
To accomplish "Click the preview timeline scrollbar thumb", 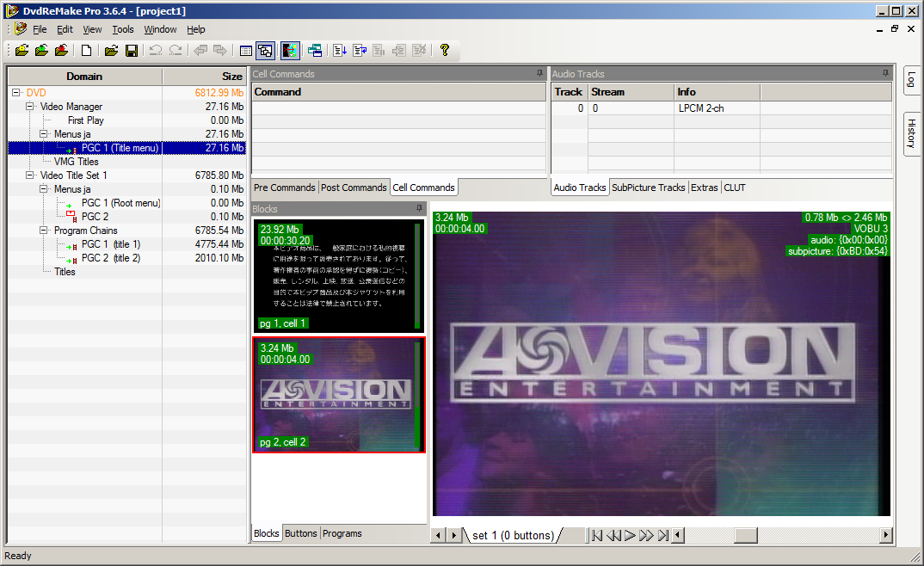I will tap(745, 535).
